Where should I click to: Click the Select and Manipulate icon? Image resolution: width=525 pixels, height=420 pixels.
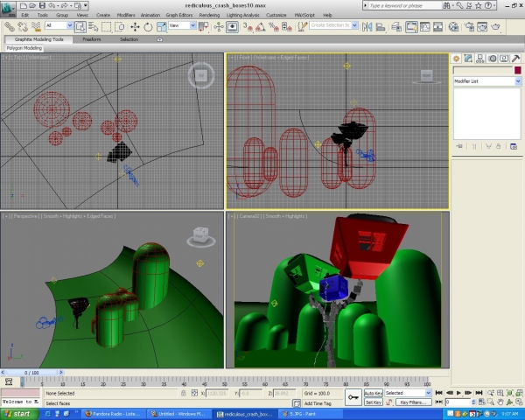click(219, 26)
